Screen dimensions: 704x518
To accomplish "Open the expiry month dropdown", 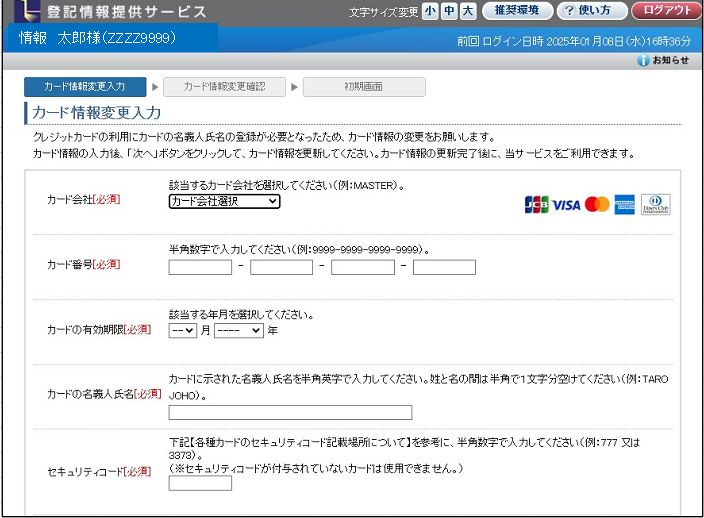I will pyautogui.click(x=183, y=331).
